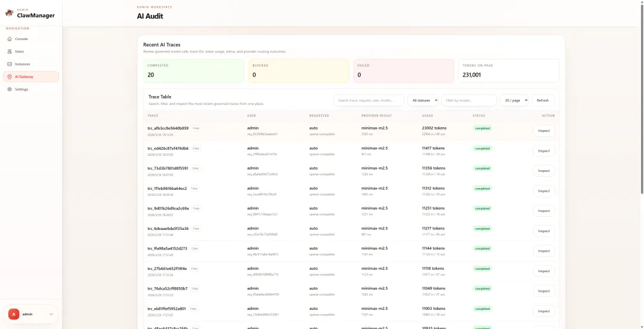644x329 pixels.
Task: Copy trace ID trc_76dca52cff8850b7
Action: click(194, 289)
